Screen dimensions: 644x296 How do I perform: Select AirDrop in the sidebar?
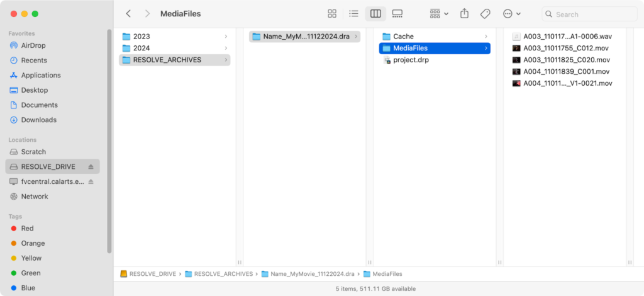pyautogui.click(x=32, y=45)
